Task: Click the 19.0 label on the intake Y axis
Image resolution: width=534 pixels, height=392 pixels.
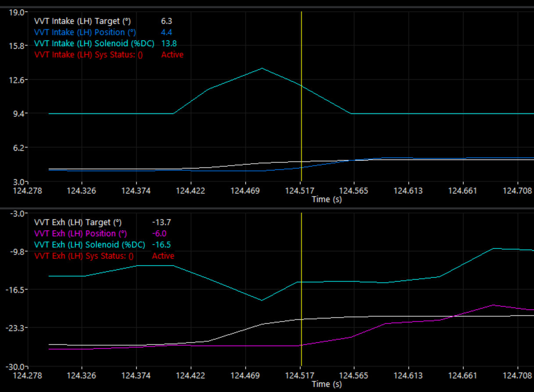Action: click(x=17, y=12)
